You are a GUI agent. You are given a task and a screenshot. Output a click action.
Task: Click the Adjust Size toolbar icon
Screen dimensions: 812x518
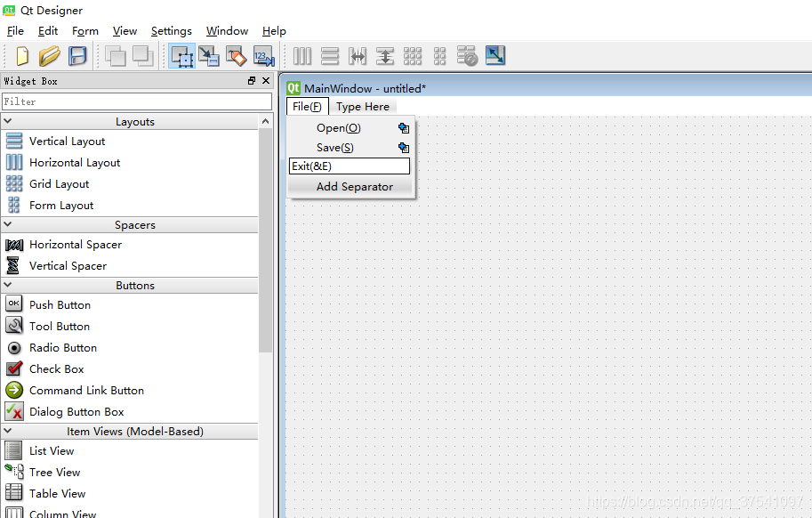[x=495, y=55]
